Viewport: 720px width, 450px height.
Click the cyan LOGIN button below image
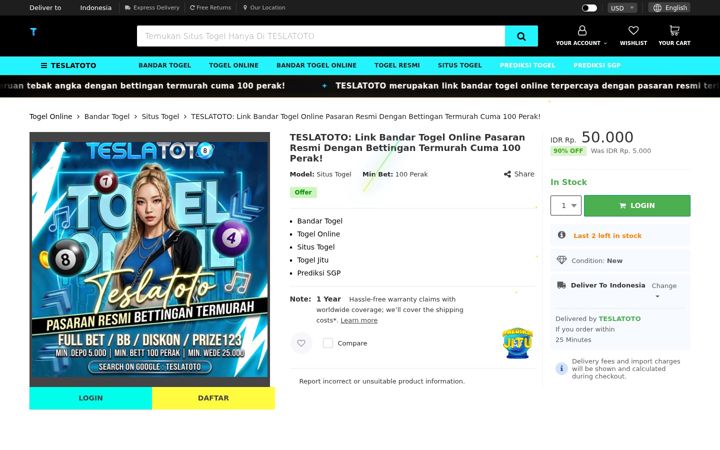click(x=90, y=398)
